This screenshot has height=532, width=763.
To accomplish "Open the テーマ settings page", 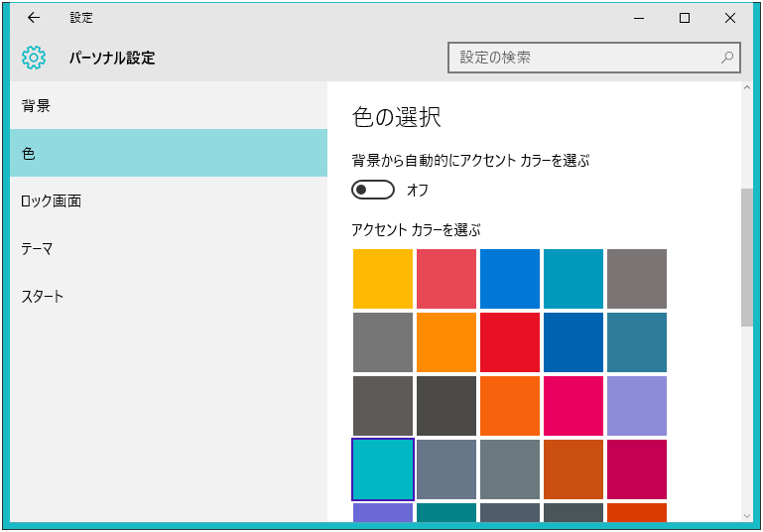I will point(169,249).
